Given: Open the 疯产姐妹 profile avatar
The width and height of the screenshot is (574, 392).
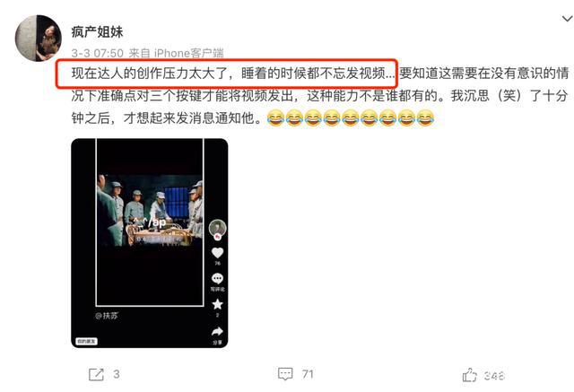Looking at the screenshot, I should coord(39,38).
